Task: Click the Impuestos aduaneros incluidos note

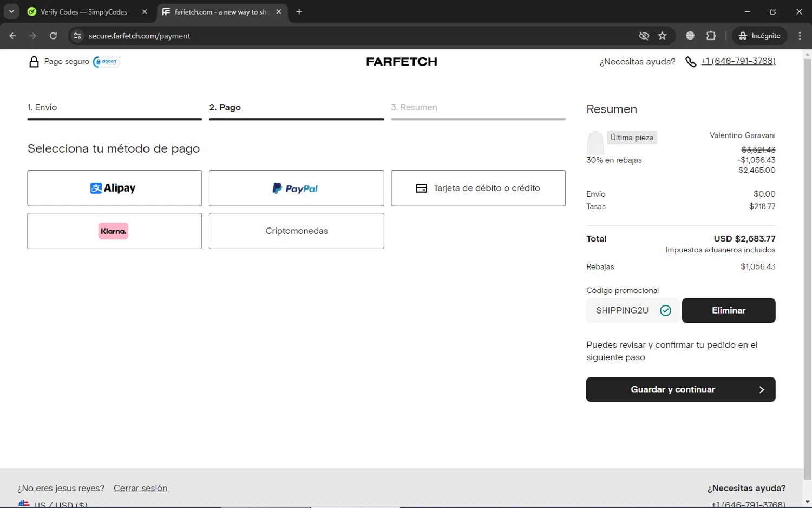Action: (x=721, y=250)
